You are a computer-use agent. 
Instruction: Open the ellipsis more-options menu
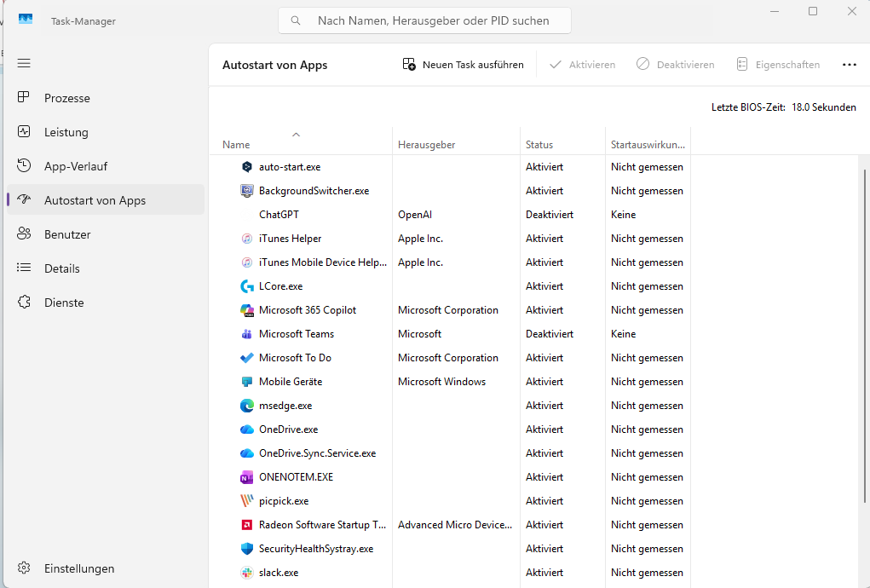849,64
